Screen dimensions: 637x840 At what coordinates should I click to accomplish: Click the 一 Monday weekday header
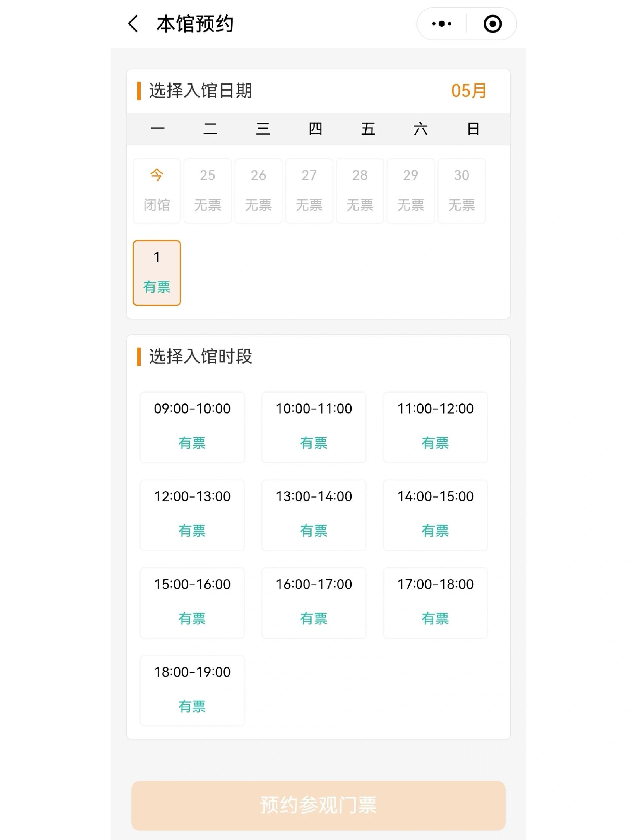coord(158,129)
